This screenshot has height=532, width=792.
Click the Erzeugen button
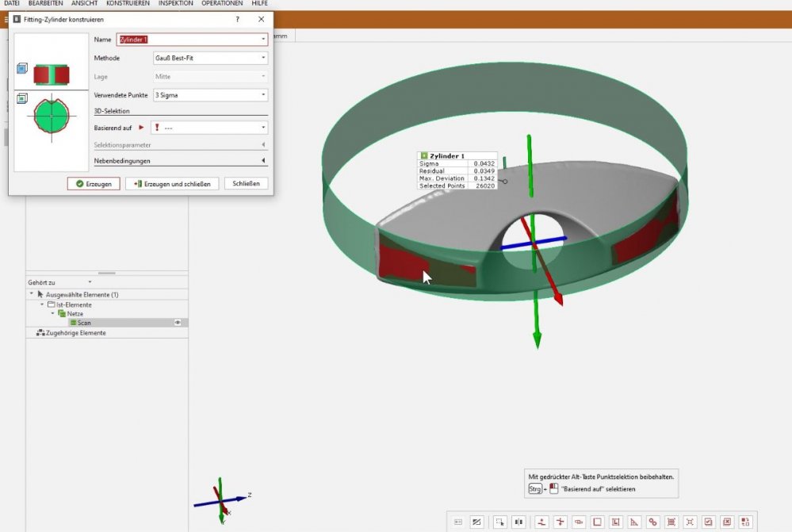94,184
